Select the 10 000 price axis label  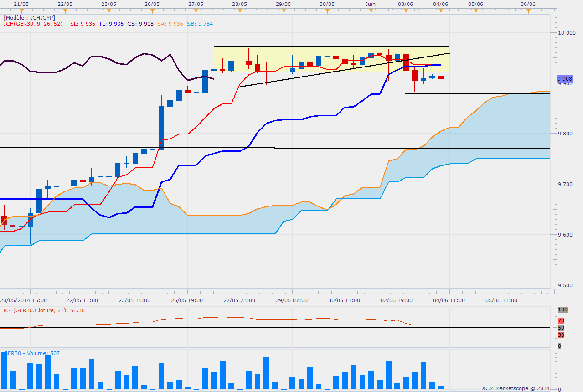pyautogui.click(x=567, y=32)
